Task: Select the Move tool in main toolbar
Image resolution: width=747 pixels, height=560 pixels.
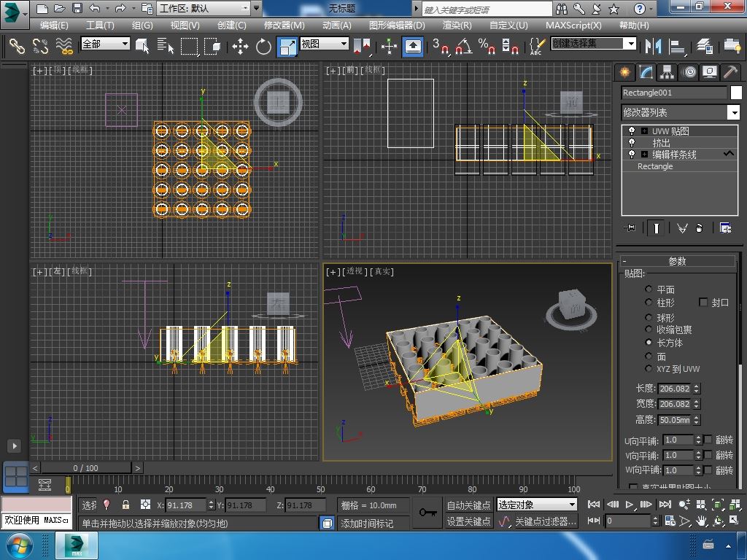Action: [240, 47]
